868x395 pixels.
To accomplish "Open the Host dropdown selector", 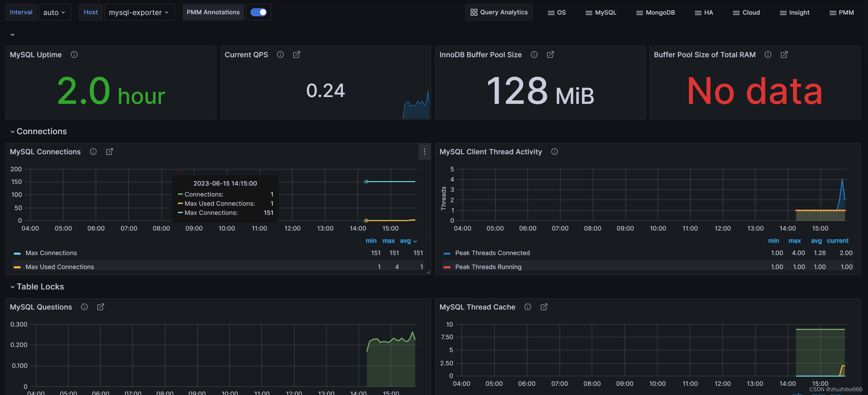I will (138, 12).
